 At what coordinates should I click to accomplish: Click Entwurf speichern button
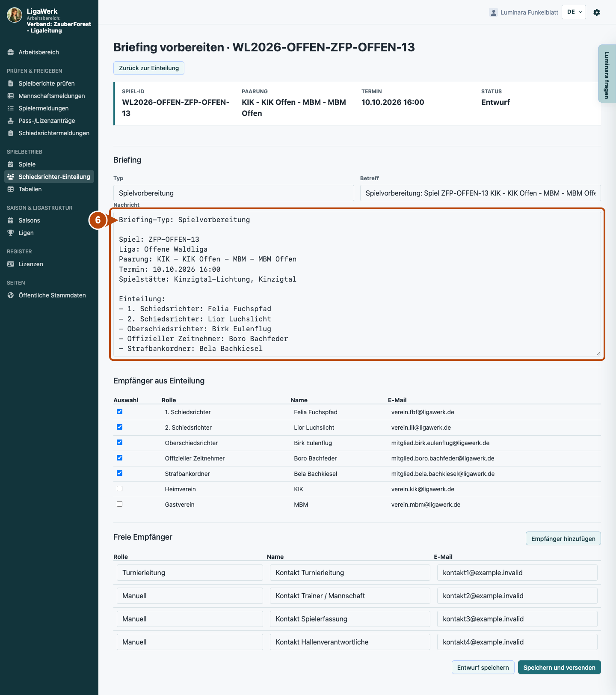483,668
